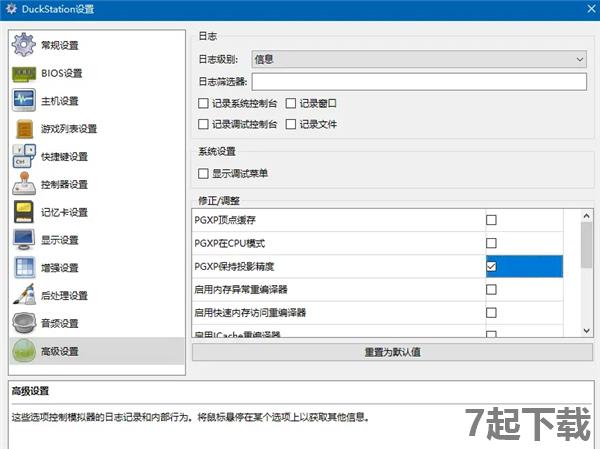Select the 后处理设置 paintbrush icon
600x449 pixels.
click(24, 295)
